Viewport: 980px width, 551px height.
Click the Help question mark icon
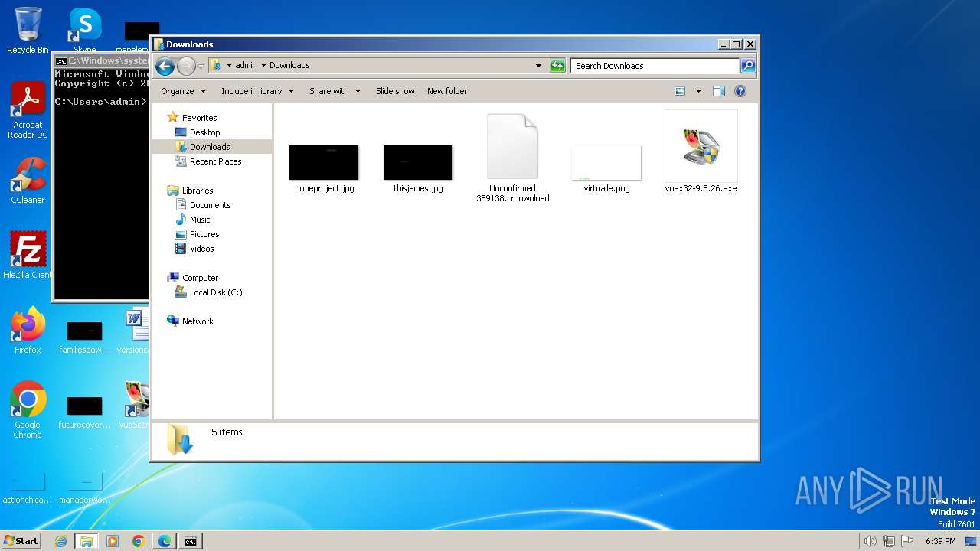pyautogui.click(x=740, y=91)
